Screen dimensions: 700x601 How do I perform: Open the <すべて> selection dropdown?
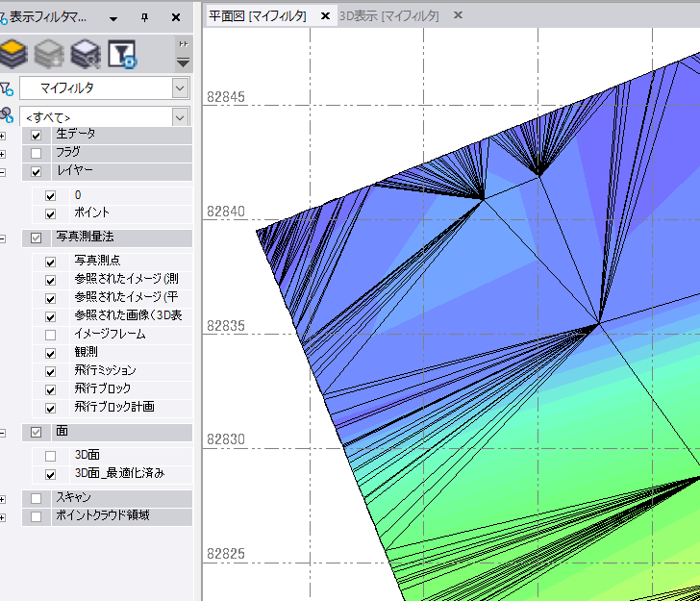pos(180,116)
